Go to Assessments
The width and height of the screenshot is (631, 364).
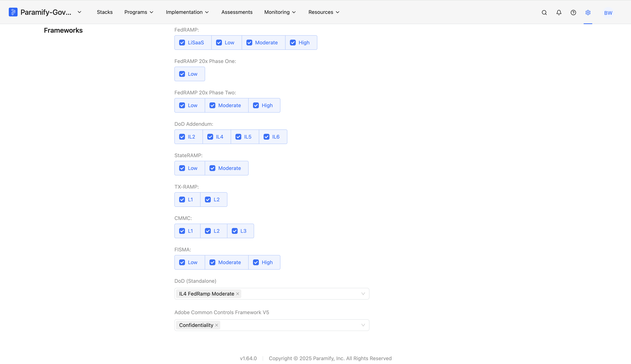tap(237, 12)
